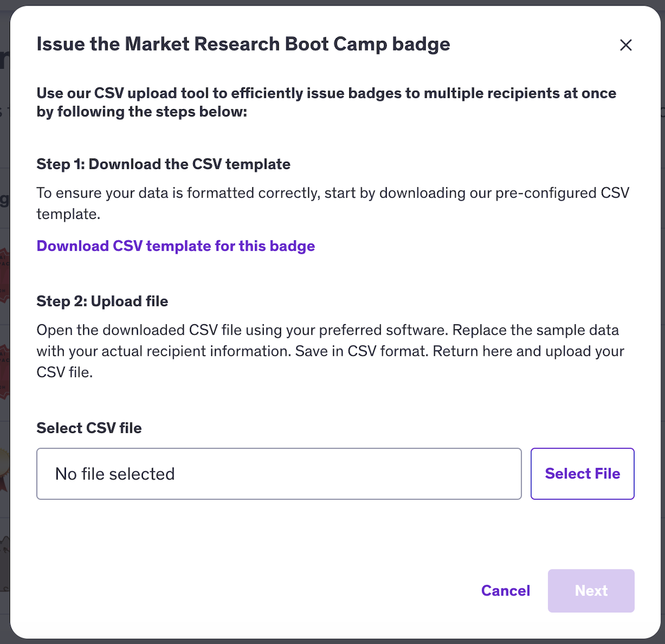This screenshot has height=644, width=665.
Task: Download CSV template for this badge
Action: pos(176,246)
